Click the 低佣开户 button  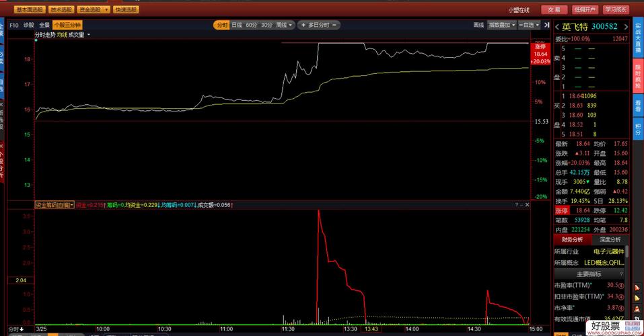584,9
